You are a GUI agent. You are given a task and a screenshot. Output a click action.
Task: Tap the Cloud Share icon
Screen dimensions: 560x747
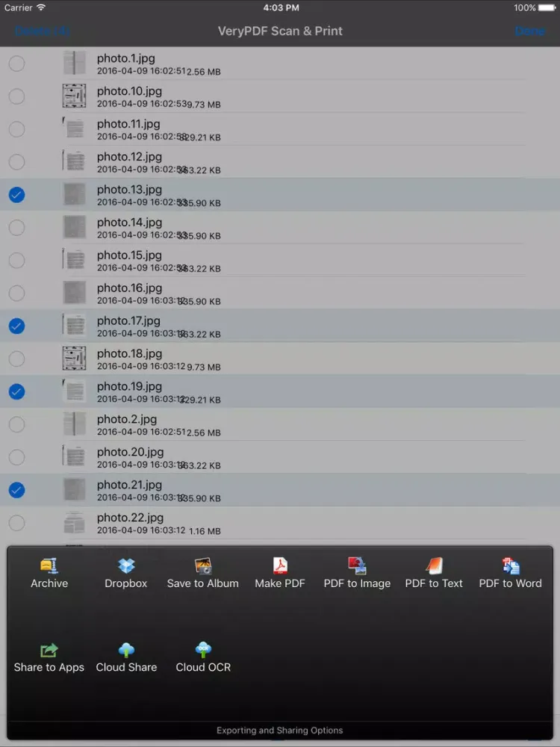point(126,651)
